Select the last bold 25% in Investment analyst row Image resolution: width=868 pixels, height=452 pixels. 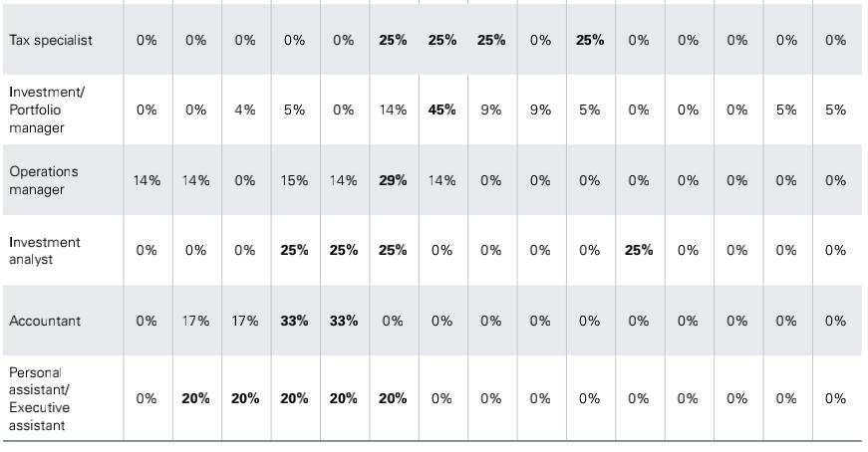click(638, 250)
